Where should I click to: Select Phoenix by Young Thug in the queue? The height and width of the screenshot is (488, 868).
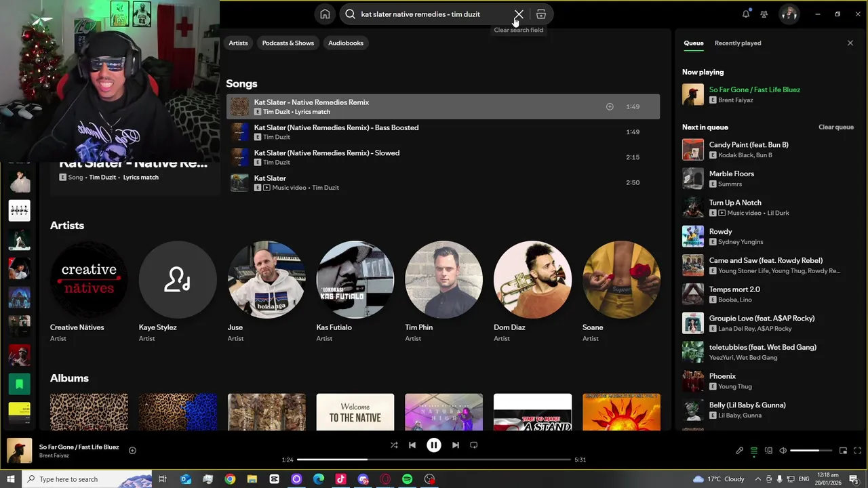(769, 381)
